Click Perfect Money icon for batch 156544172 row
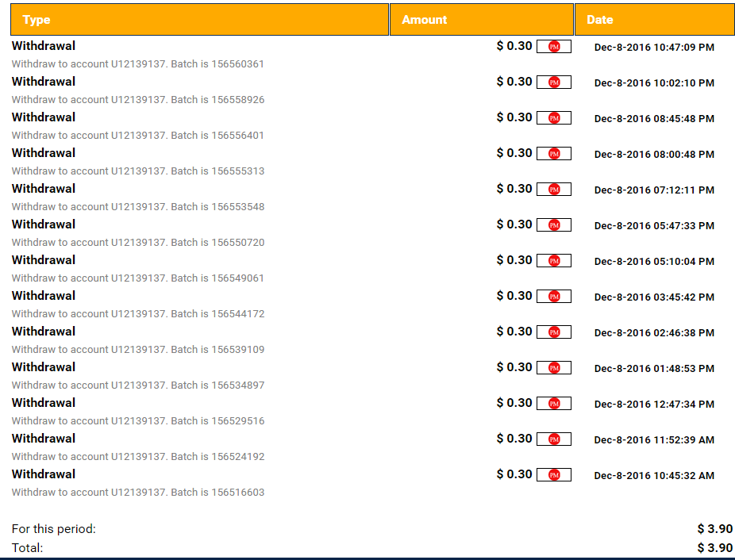This screenshot has height=560, width=735. [x=554, y=296]
